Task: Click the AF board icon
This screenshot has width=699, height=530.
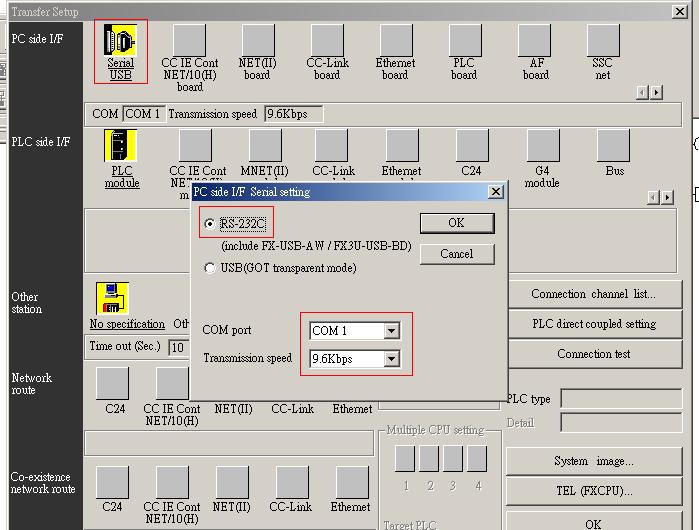Action: pyautogui.click(x=535, y=41)
